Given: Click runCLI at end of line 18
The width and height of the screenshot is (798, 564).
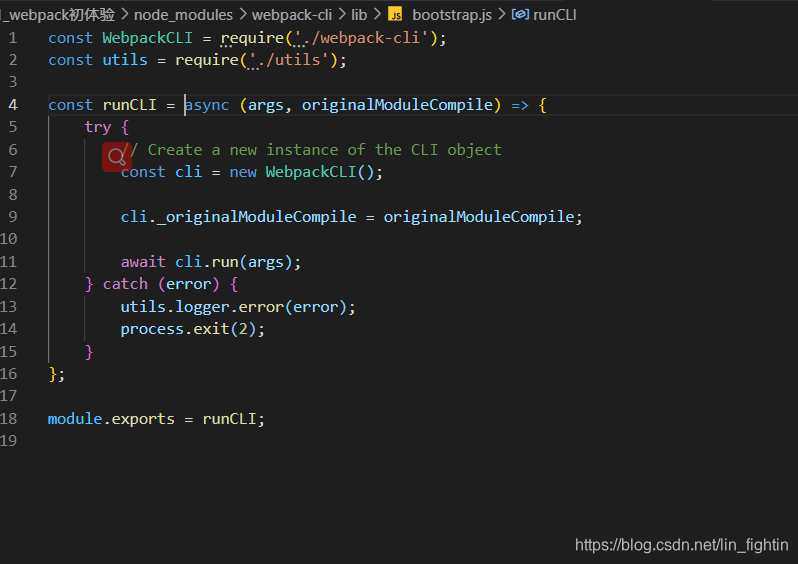Looking at the screenshot, I should coord(229,419).
